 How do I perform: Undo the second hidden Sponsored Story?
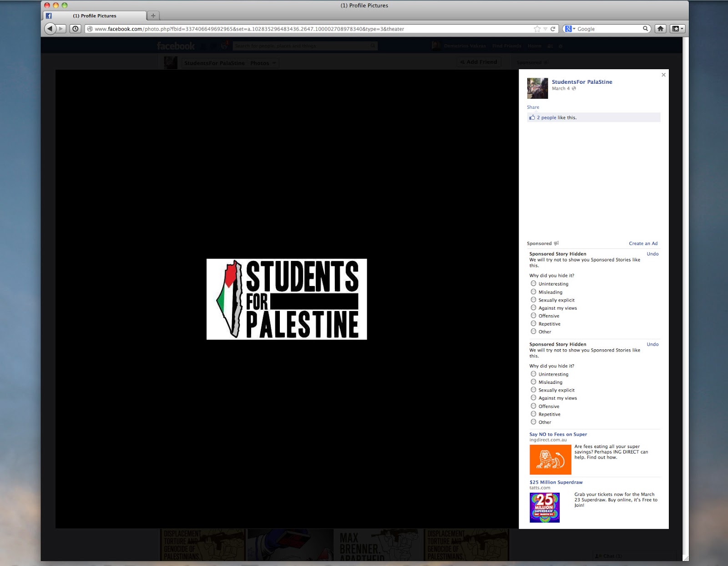click(x=652, y=344)
